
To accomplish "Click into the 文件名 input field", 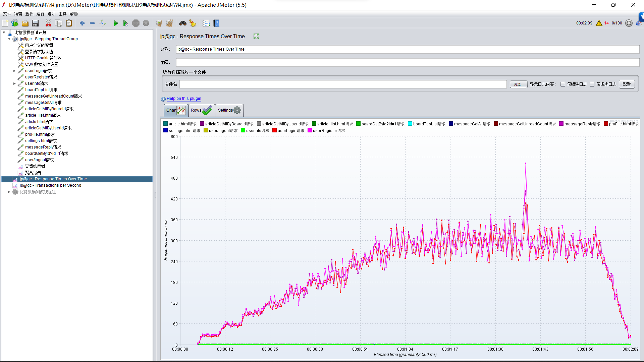I will (343, 84).
